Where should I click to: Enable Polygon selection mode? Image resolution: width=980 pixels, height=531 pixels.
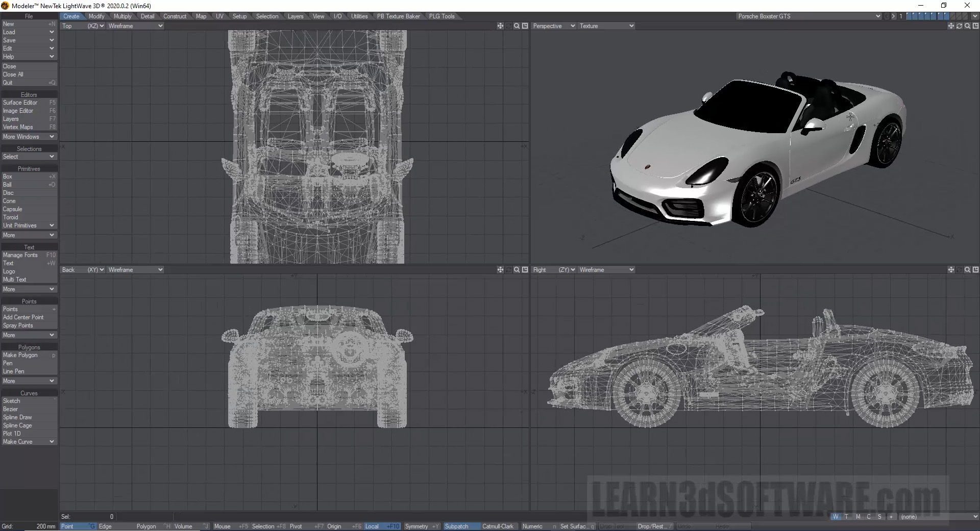146,526
